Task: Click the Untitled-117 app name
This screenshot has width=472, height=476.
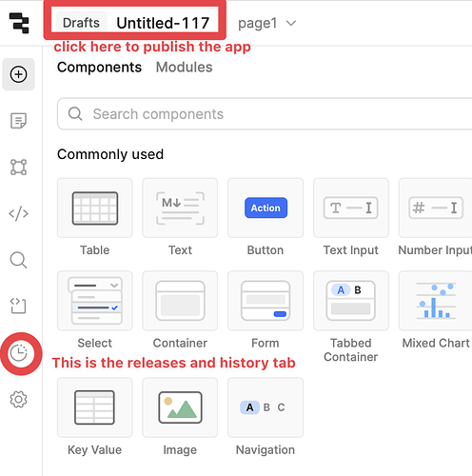Action: [x=163, y=23]
